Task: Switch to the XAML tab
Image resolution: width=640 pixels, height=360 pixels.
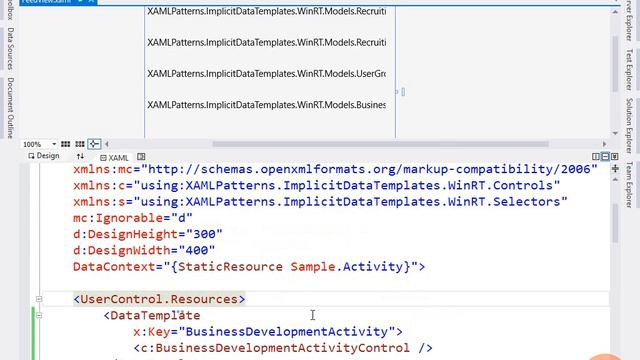Action: pos(114,158)
